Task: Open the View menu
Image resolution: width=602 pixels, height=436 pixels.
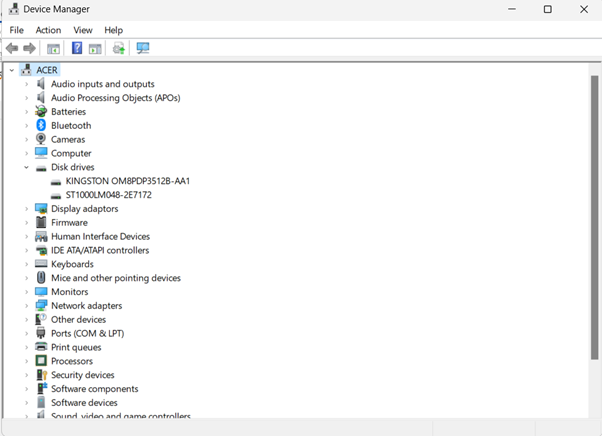Action: [x=82, y=30]
